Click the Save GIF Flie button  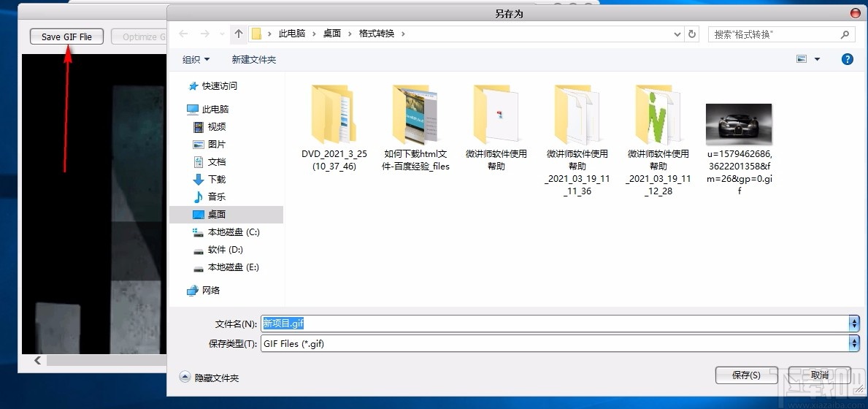[67, 37]
